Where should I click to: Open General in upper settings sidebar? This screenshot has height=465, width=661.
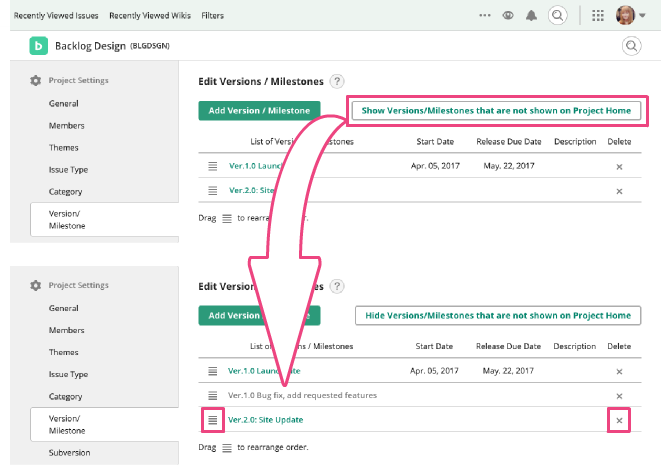[x=64, y=103]
